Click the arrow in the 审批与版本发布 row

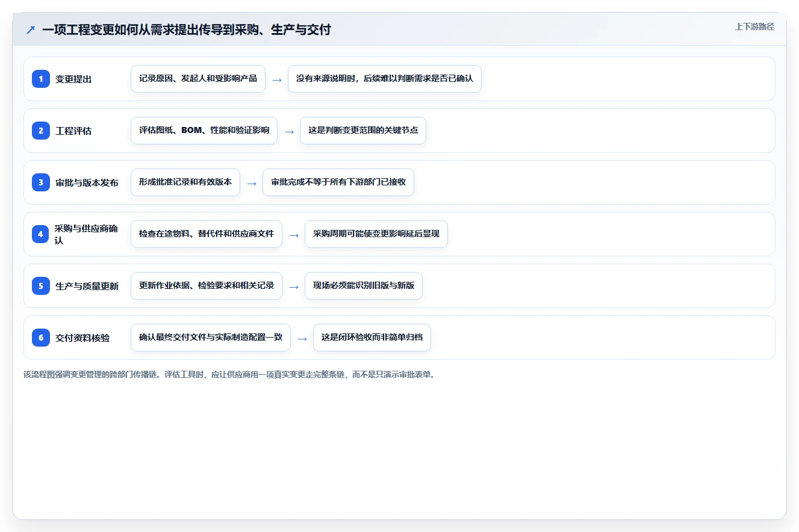tap(252, 183)
